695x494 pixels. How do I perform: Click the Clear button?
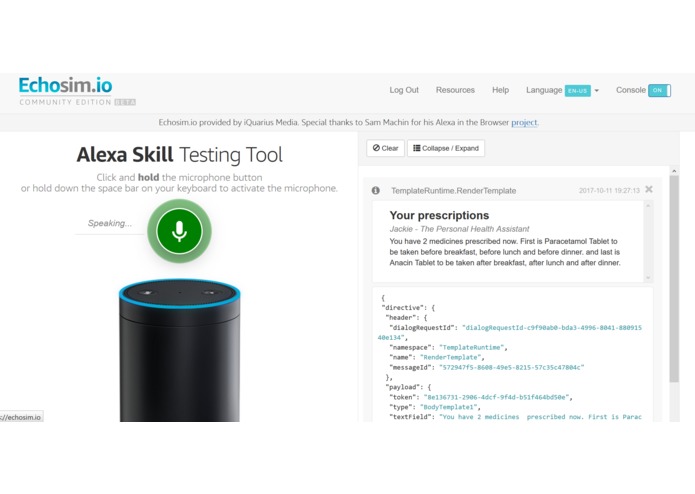385,148
